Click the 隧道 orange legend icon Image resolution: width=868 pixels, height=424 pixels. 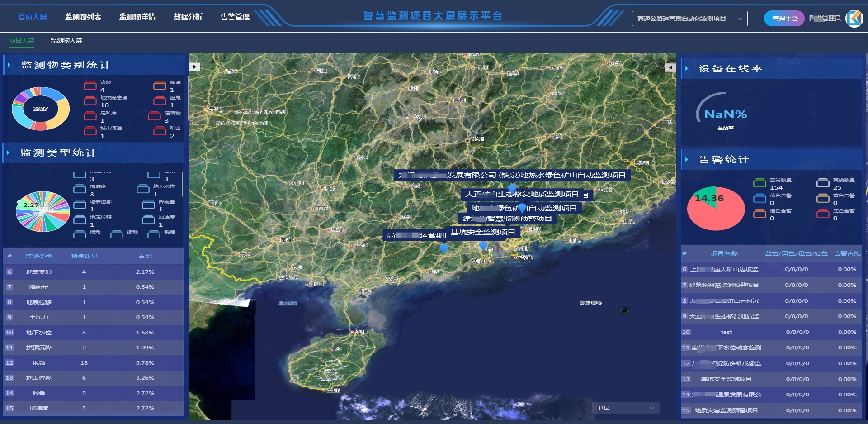[160, 85]
